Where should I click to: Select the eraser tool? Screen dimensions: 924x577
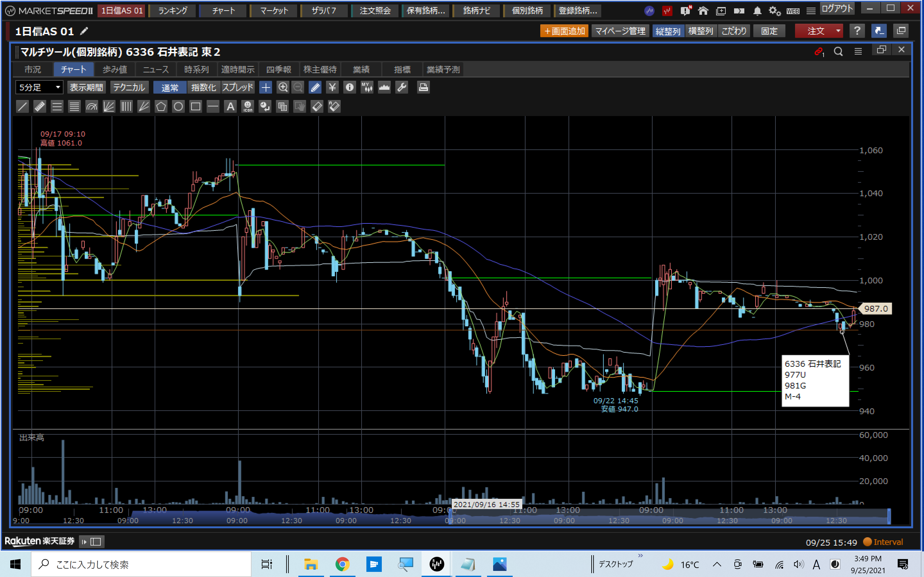click(317, 106)
